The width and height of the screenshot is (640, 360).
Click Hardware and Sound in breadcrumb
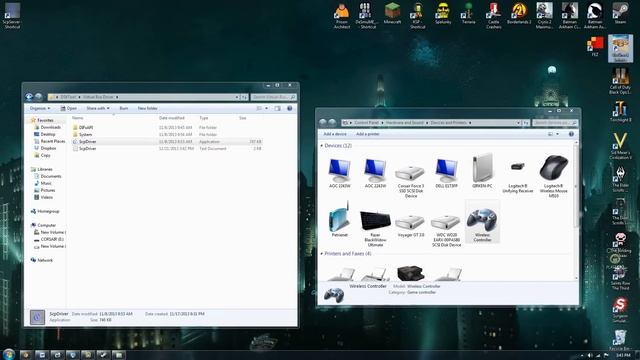click(404, 122)
